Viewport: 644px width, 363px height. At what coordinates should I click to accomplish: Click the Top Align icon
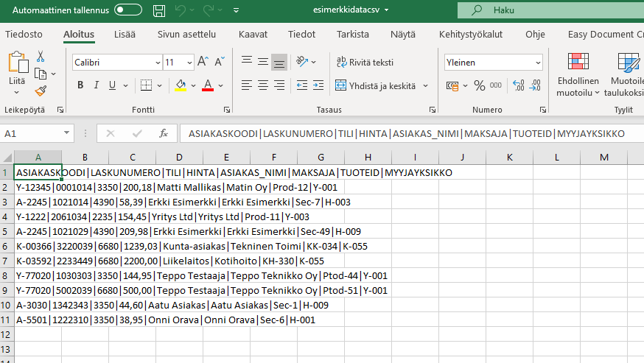click(x=247, y=62)
